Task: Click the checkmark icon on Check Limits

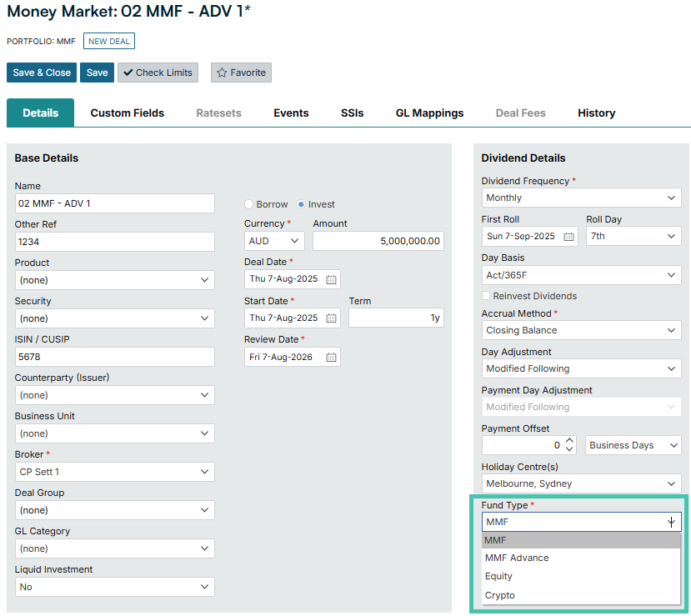Action: pos(128,73)
